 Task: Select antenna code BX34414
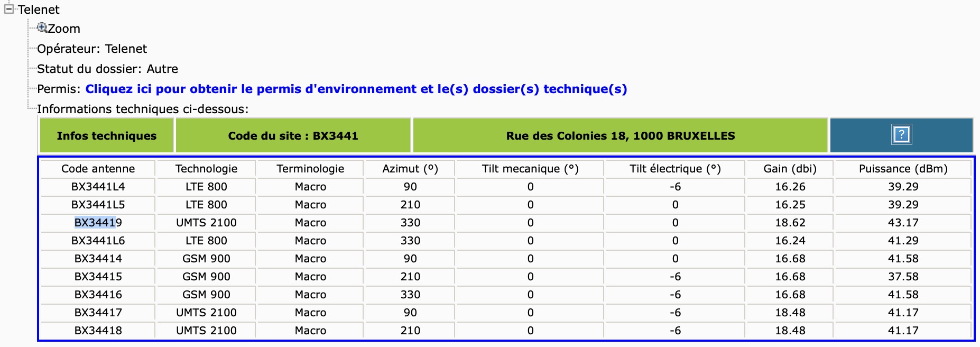(98, 259)
